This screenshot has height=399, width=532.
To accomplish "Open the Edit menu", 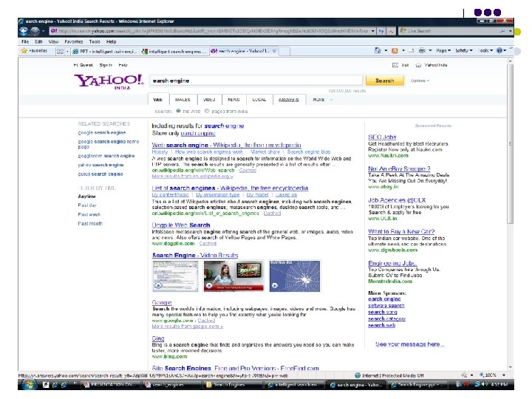I will pos(38,41).
